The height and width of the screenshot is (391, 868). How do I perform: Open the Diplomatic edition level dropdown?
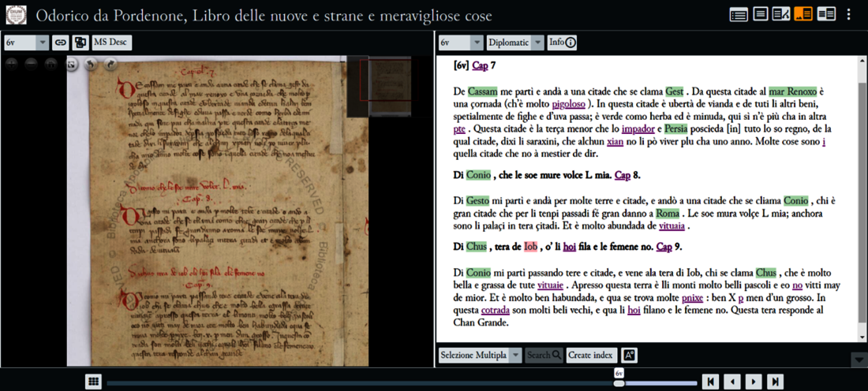[514, 43]
